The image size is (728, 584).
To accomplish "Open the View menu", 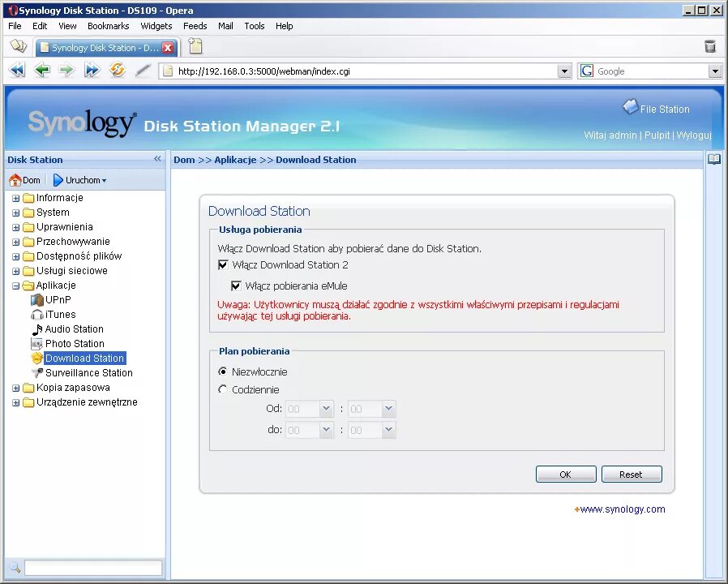I will pos(67,26).
